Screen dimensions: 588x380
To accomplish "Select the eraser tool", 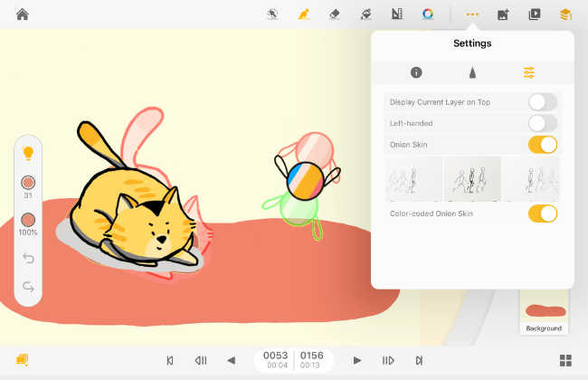I will 335,14.
